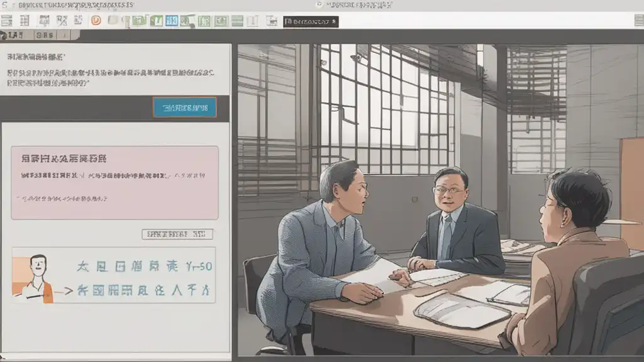Image resolution: width=644 pixels, height=362 pixels.
Task: Click the green striped rows icon in toolbar
Action: 237,21
